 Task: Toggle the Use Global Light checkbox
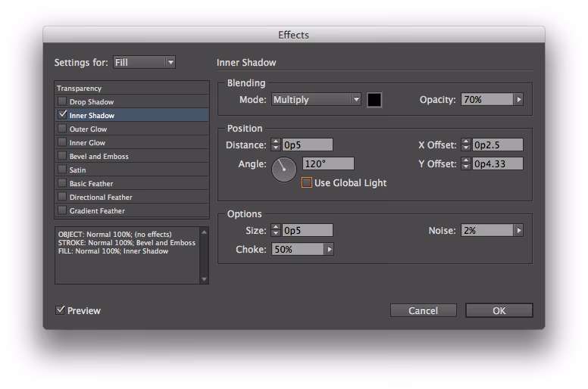pyautogui.click(x=307, y=182)
